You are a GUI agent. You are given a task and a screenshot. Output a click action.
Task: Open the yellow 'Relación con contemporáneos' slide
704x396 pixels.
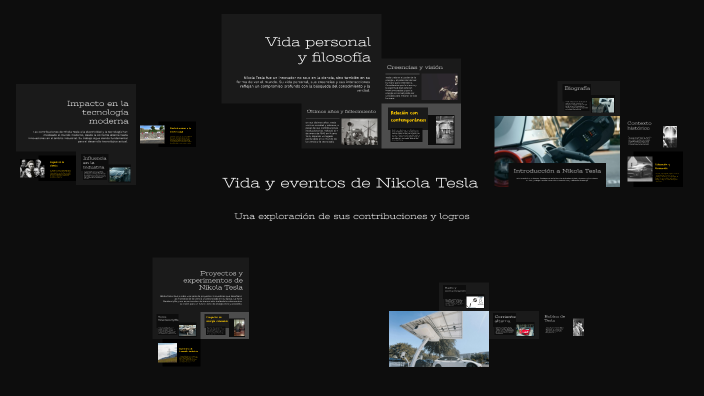[x=421, y=126]
